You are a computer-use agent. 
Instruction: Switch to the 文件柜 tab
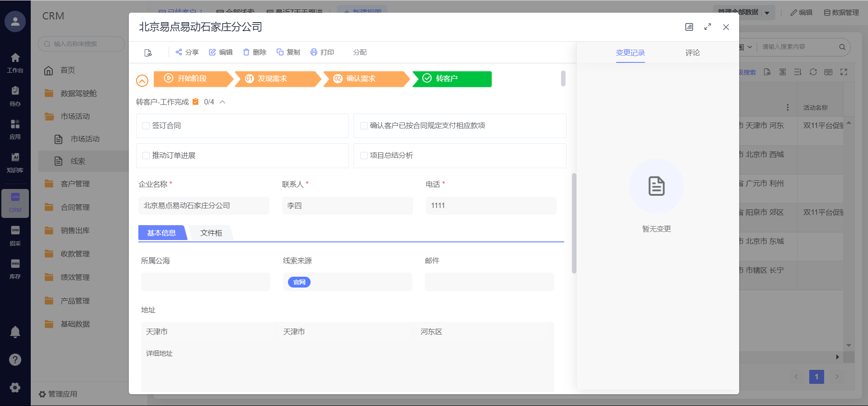point(211,233)
